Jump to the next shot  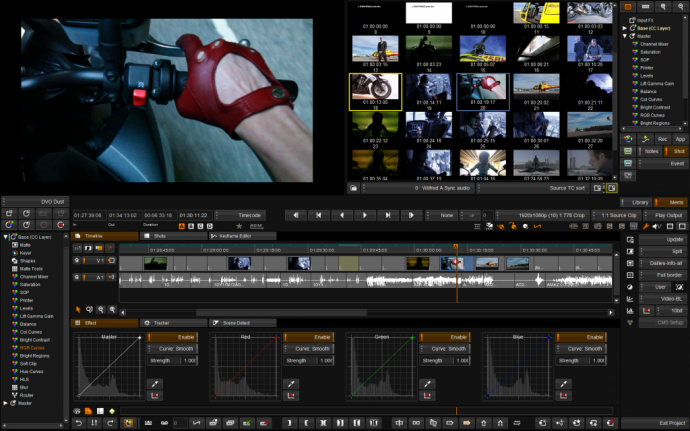point(387,215)
